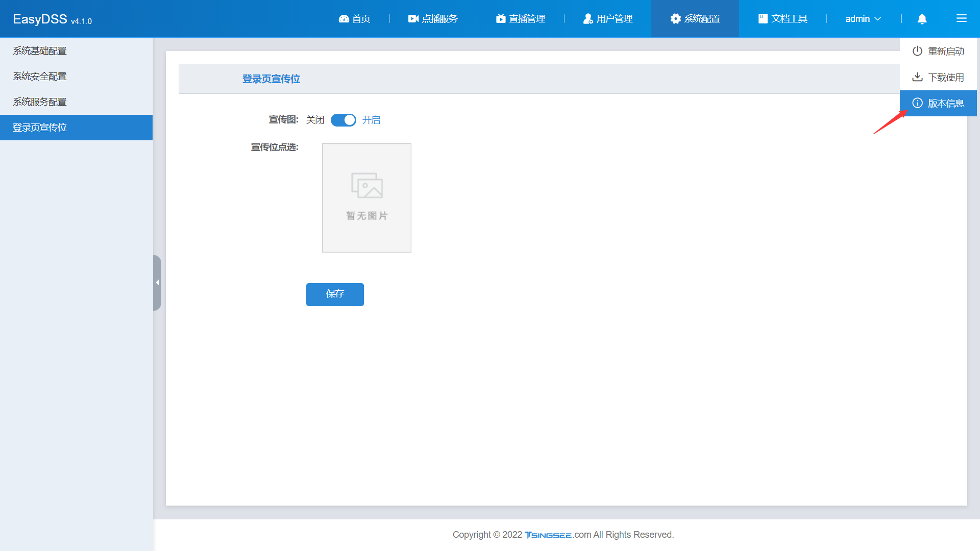Image resolution: width=980 pixels, height=551 pixels.
Task: Click the 用户管理 user icon
Action: 588,19
